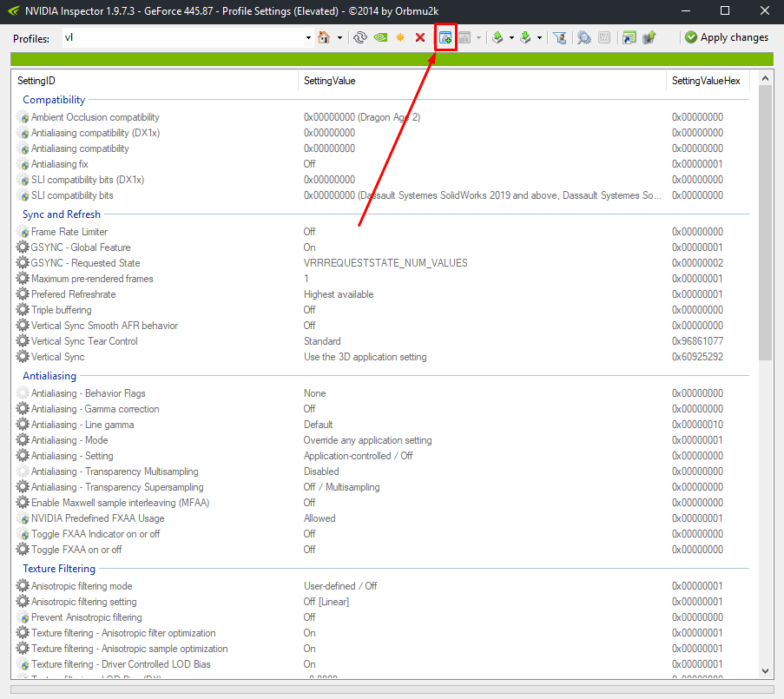Collapse the Texture Filtering group header
The height and width of the screenshot is (699, 784).
coord(59,569)
